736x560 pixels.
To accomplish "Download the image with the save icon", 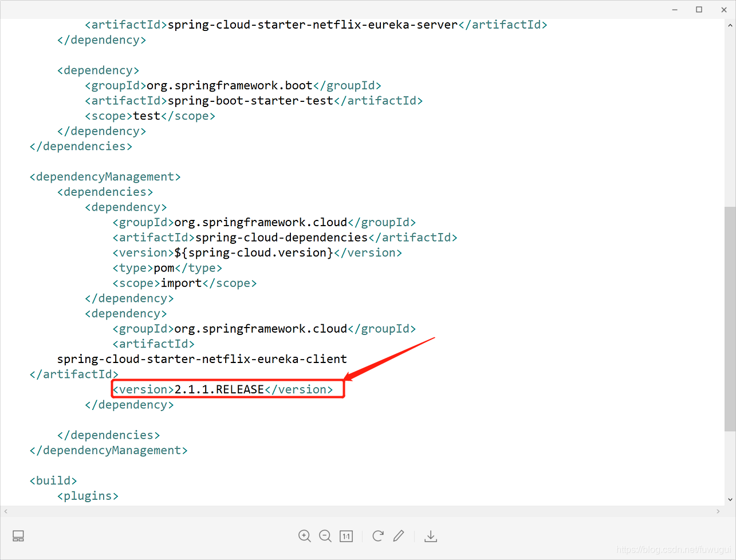I will 431,536.
